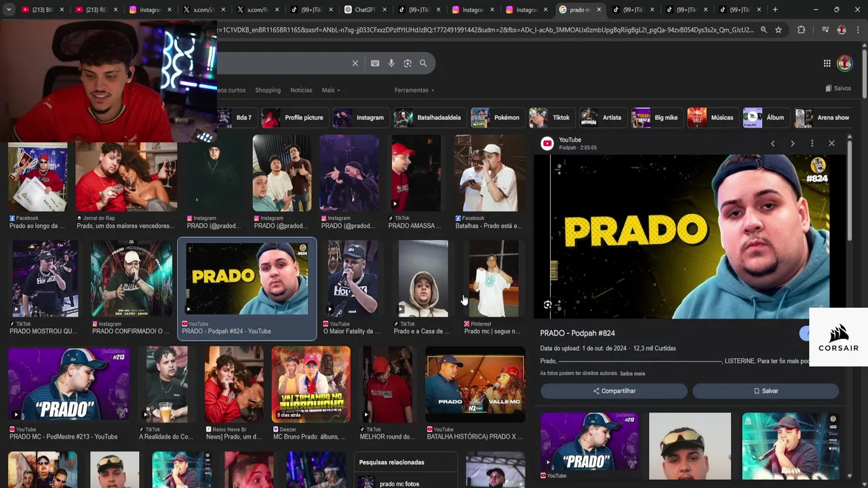Bookmark this page with the star icon
Viewport: 868px width, 488px height.
click(x=778, y=30)
